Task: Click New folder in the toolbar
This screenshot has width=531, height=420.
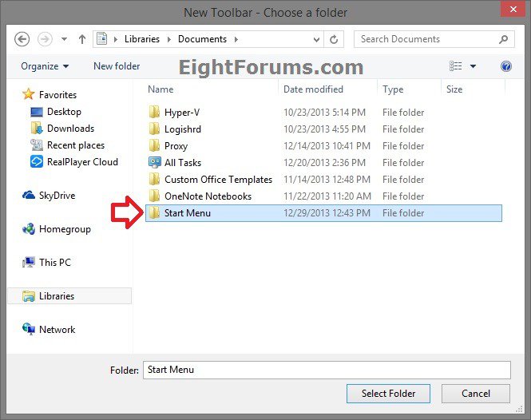Action: point(116,66)
